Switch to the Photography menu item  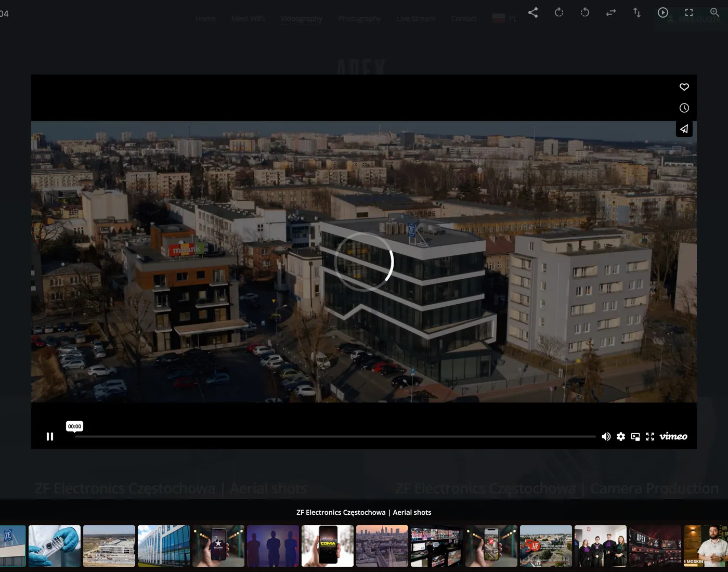coord(359,18)
